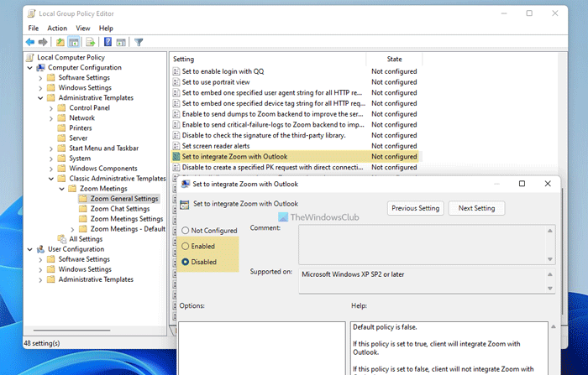Toggle the Show/Hide Action Pane icon
588x375 pixels.
pos(121,42)
